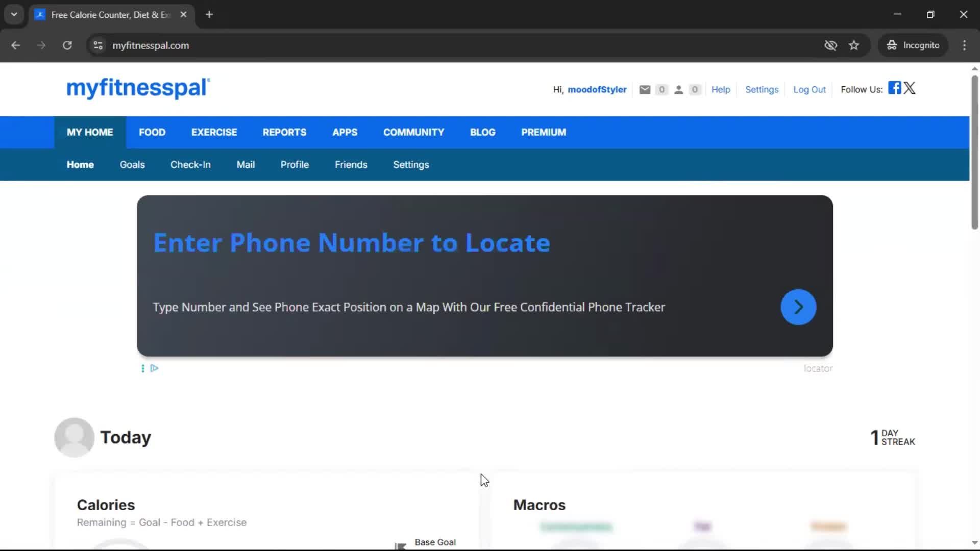
Task: Click the Enter Phone Number to Locate ad headline
Action: [352, 243]
